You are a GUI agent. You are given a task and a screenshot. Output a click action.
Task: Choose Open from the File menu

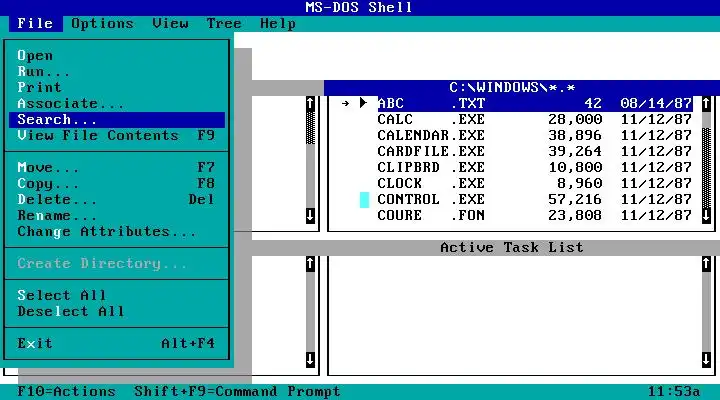point(117,56)
